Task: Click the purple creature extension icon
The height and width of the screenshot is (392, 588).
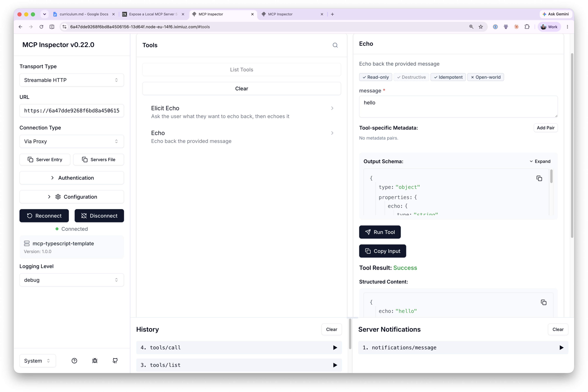Action: (506, 27)
